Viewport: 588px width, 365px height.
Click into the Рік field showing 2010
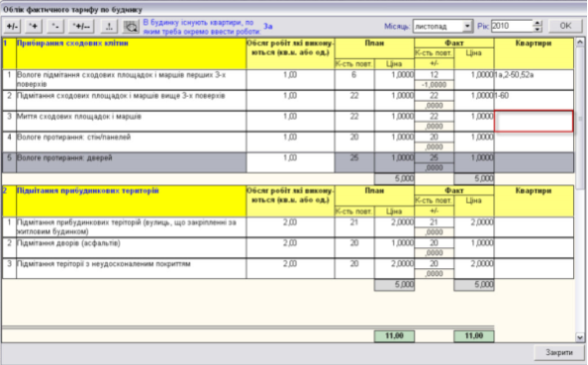[512, 27]
